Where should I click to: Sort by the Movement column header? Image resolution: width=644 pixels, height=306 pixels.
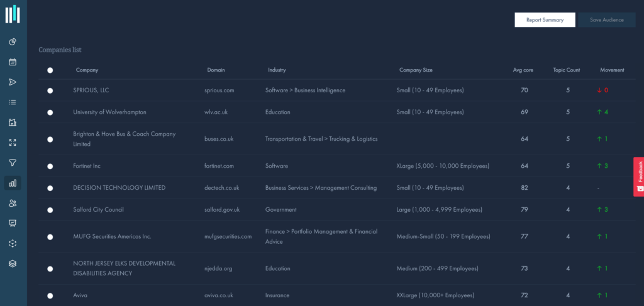[x=612, y=70]
